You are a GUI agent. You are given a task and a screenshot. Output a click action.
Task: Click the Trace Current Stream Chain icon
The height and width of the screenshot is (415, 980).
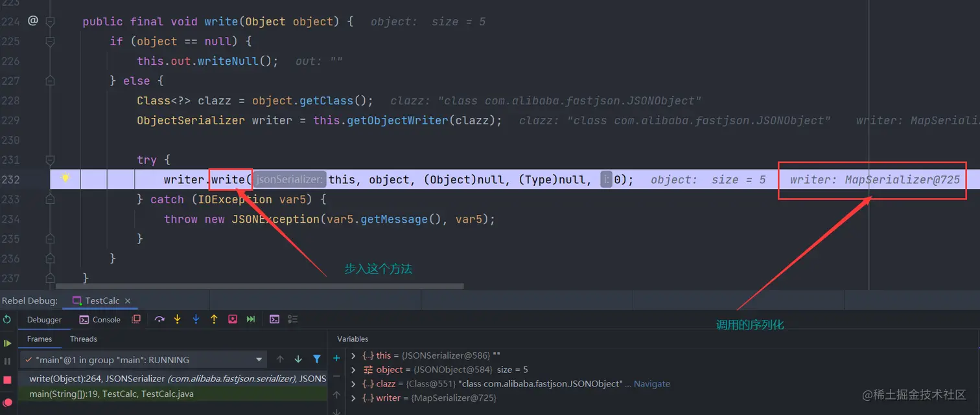pos(292,319)
